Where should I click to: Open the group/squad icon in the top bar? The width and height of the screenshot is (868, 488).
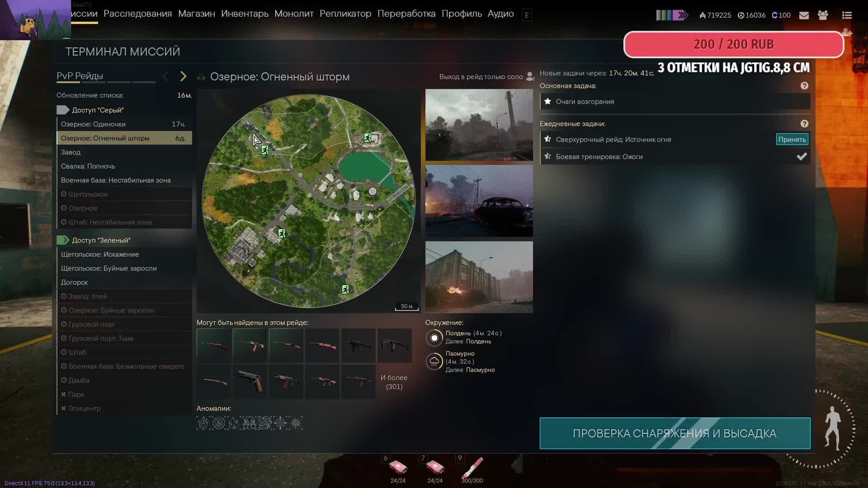point(824,15)
